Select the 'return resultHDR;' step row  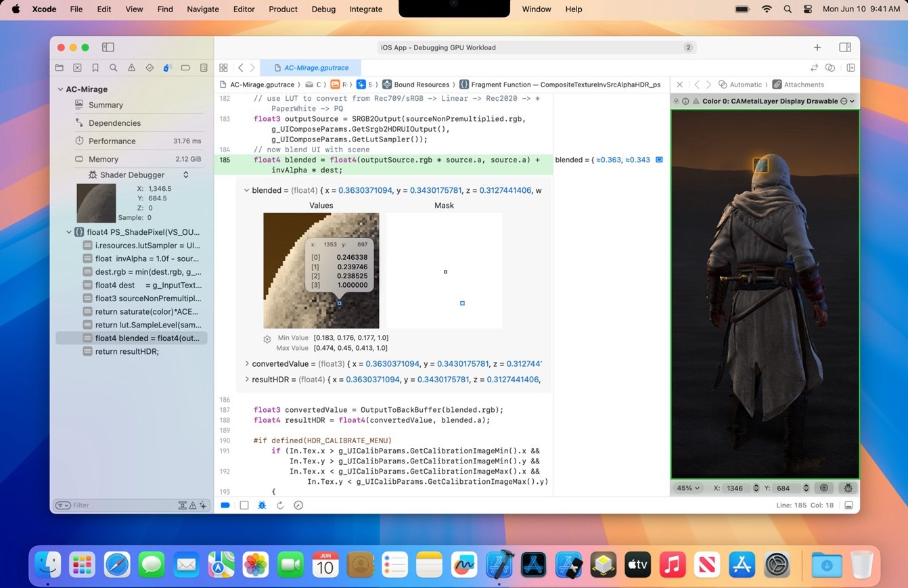coord(132,351)
